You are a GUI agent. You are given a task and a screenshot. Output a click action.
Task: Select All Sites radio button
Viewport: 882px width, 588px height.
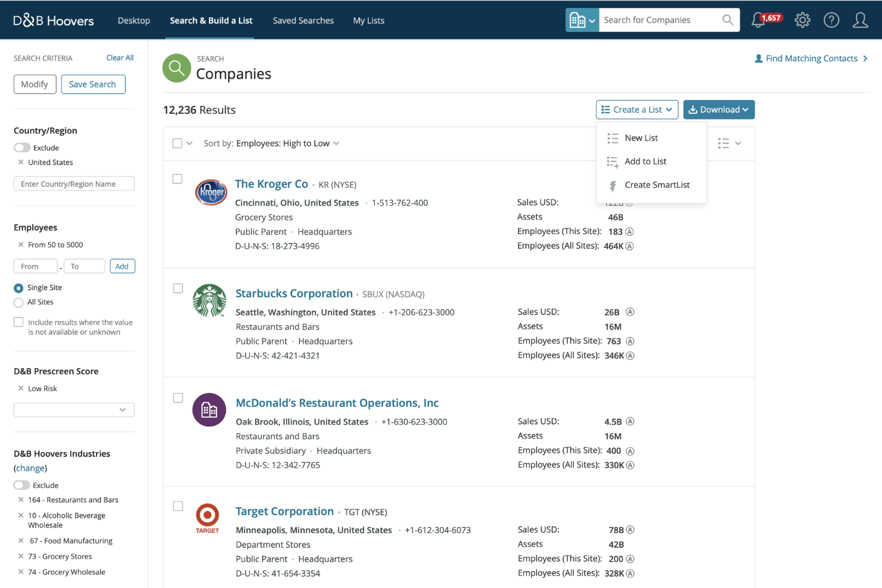18,303
